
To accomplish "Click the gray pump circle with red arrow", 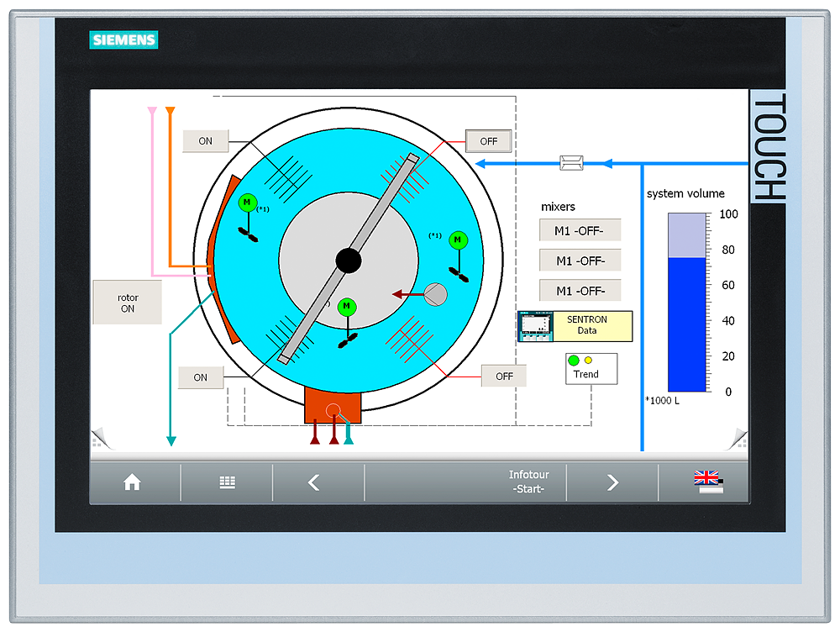I will pyautogui.click(x=435, y=294).
